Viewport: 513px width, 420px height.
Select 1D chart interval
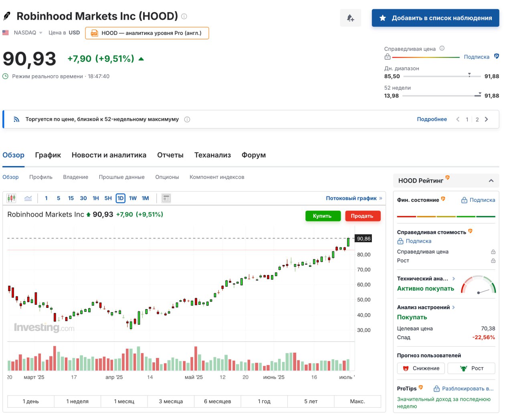point(121,198)
